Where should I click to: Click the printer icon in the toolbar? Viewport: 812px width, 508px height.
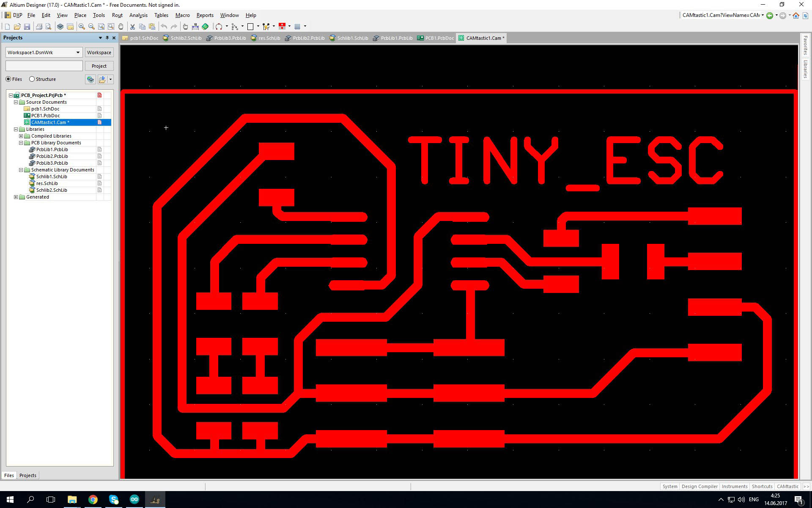pyautogui.click(x=39, y=27)
